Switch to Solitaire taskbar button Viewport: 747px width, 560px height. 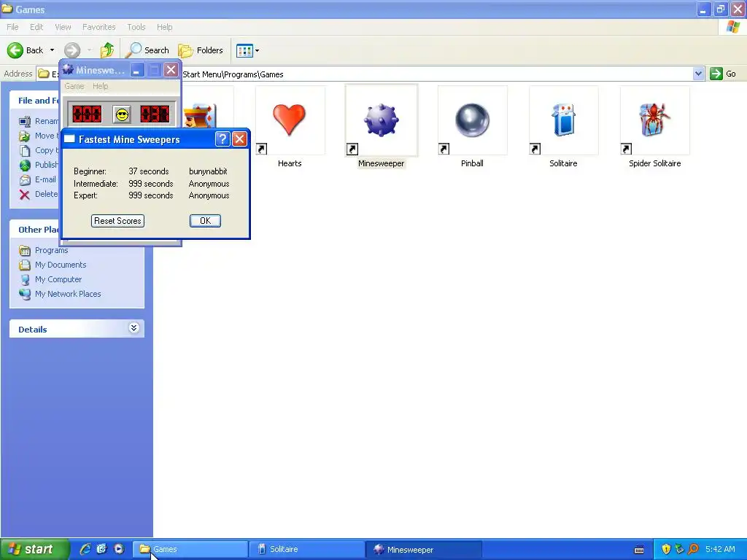coord(307,549)
